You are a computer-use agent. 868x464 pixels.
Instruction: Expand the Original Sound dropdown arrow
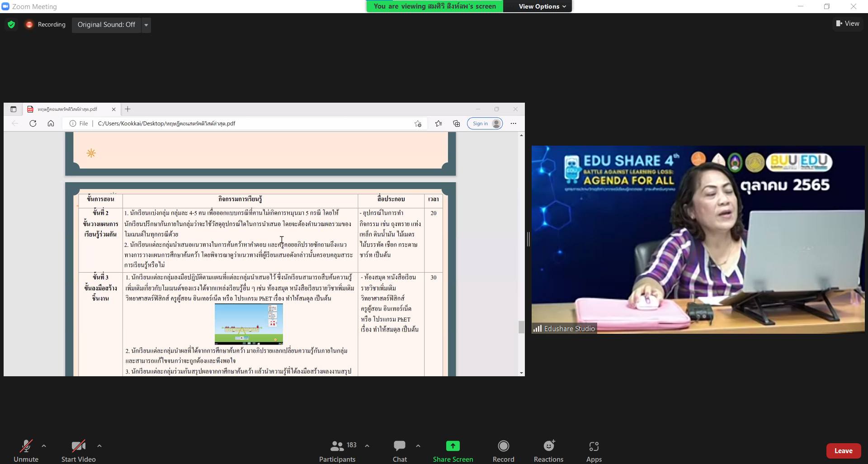click(146, 25)
